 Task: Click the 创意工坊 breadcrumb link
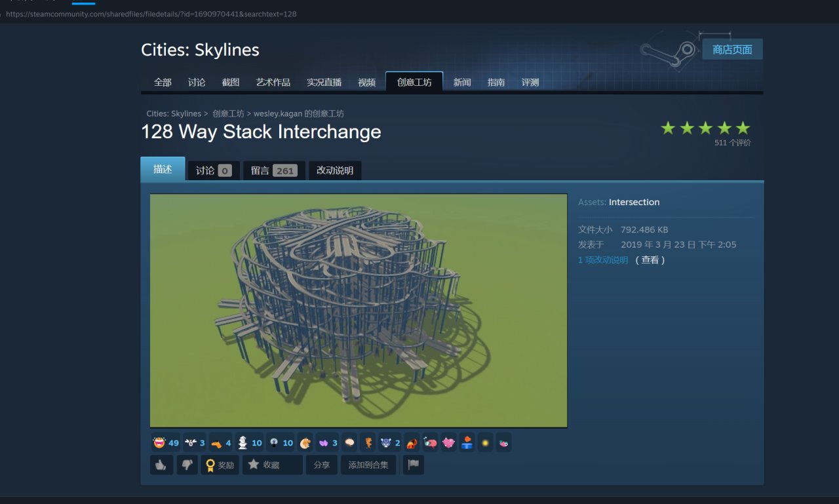pos(228,114)
